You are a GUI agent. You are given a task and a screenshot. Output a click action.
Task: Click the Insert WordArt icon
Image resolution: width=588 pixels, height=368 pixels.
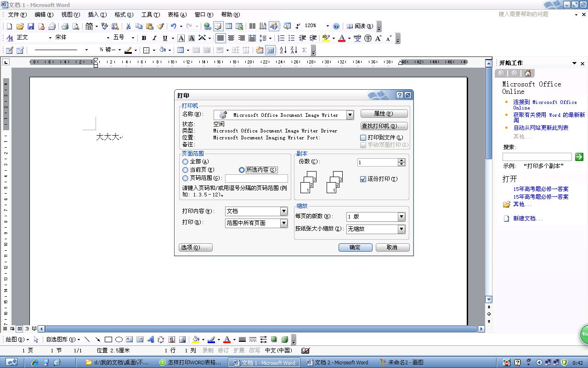click(x=150, y=339)
